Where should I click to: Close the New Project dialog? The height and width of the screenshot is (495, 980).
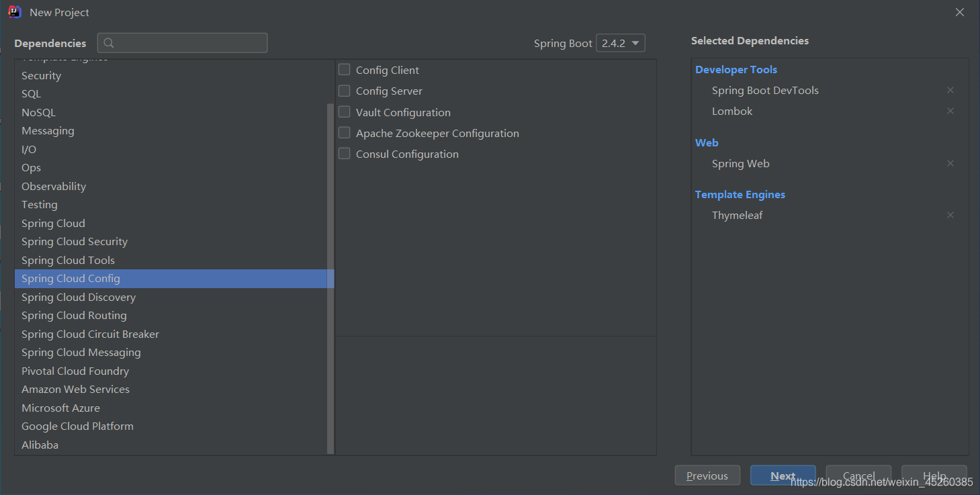(961, 12)
